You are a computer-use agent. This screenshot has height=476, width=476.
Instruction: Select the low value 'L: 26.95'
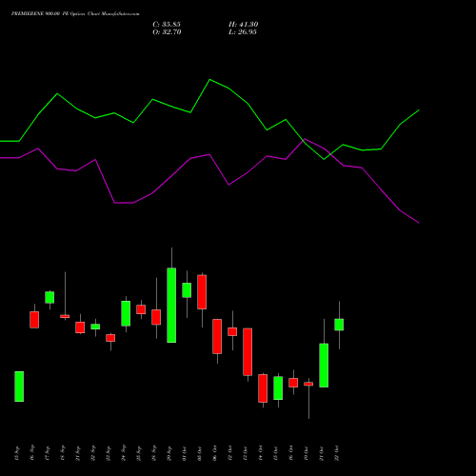(x=243, y=32)
